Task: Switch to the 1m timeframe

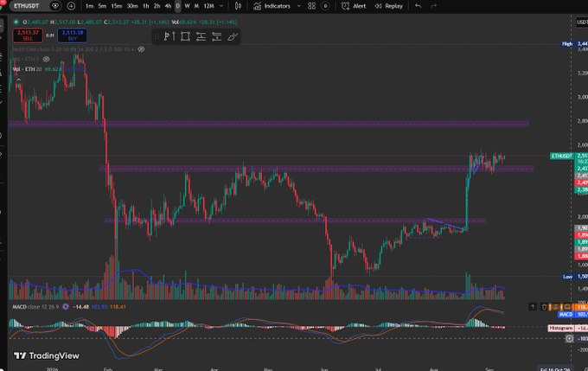Action: pos(89,6)
